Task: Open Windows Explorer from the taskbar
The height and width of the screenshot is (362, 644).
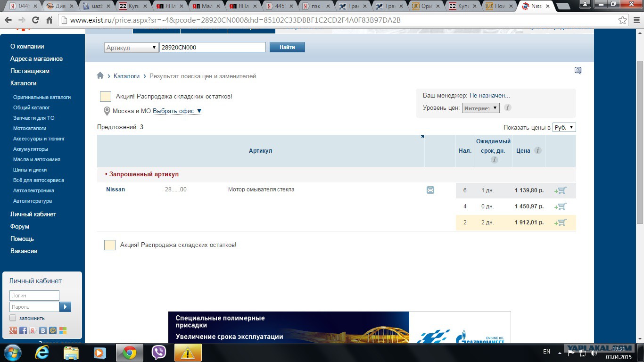Action: coord(71,353)
